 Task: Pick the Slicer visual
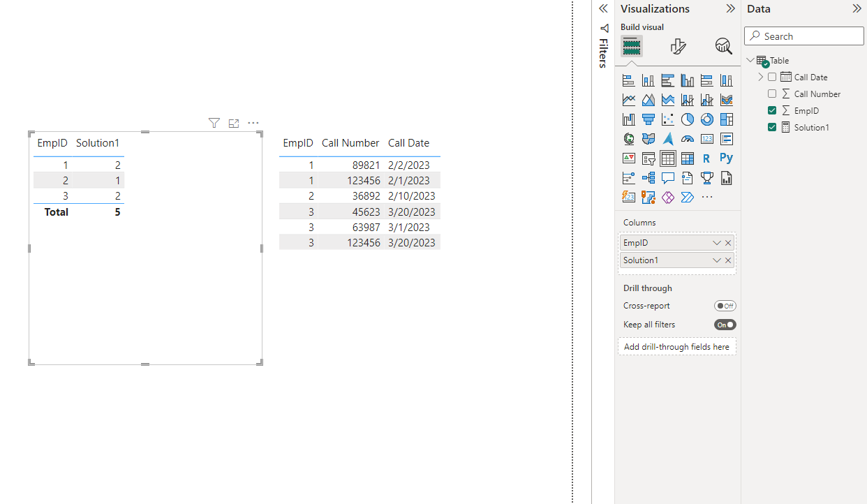coord(648,158)
